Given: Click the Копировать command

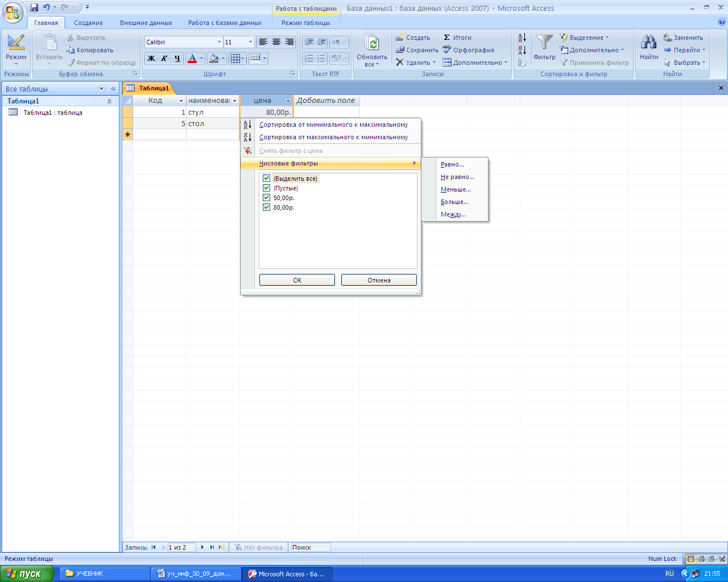Looking at the screenshot, I should tap(90, 50).
